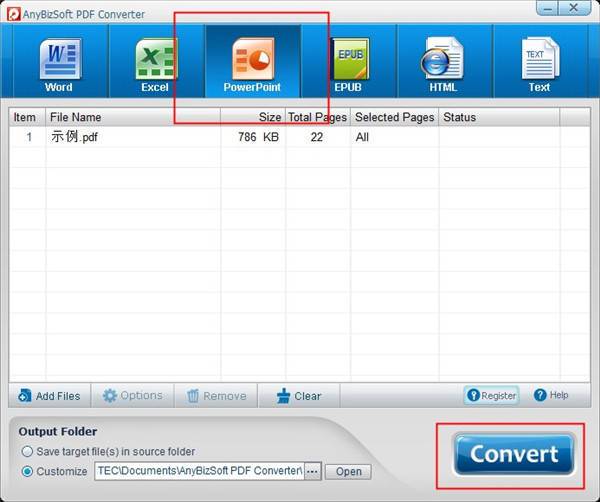Click Add Files button

coord(49,396)
